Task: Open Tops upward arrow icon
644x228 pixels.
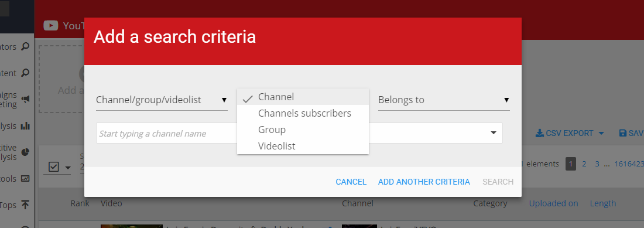Action: (25, 205)
